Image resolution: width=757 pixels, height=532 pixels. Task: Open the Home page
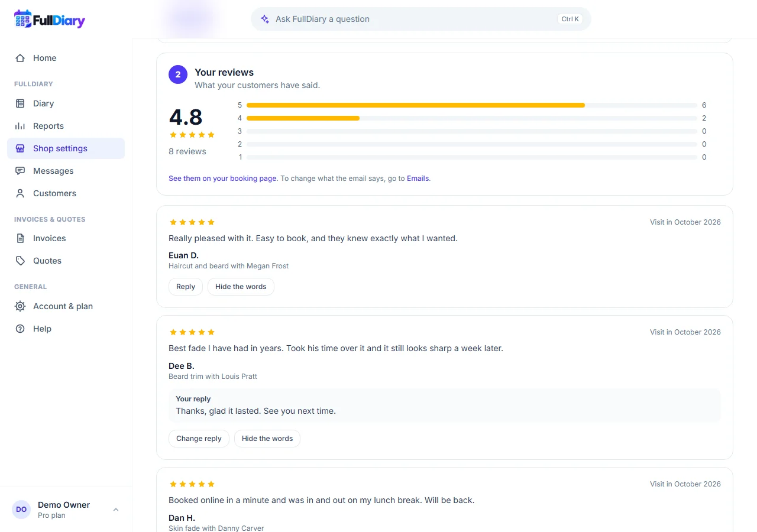point(66,58)
